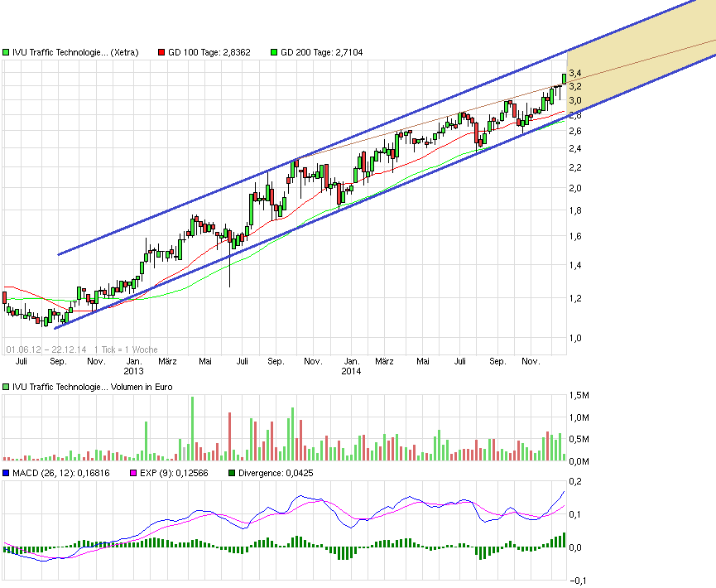Click the 'IVU Traffic Technologie... (Xetra)' legend label
716x588 pixels.
coord(75,52)
